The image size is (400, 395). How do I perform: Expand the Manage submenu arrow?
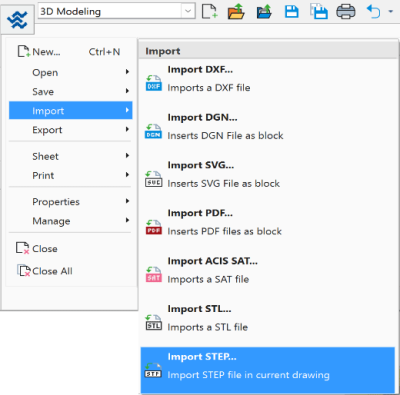click(x=127, y=220)
